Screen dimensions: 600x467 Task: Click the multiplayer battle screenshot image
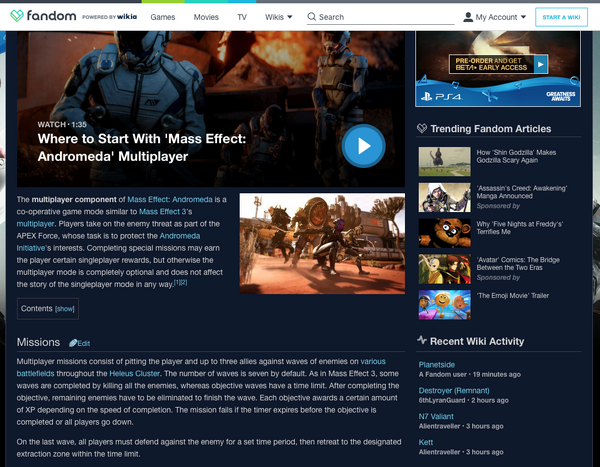322,241
